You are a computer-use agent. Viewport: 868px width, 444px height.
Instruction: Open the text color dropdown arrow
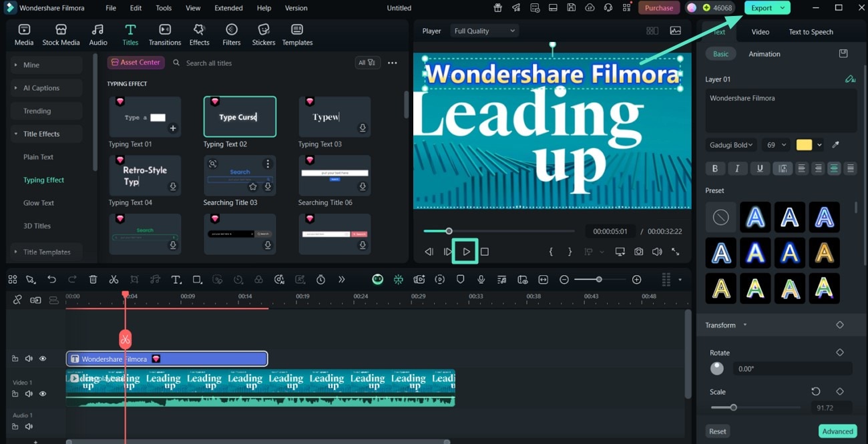(x=819, y=145)
